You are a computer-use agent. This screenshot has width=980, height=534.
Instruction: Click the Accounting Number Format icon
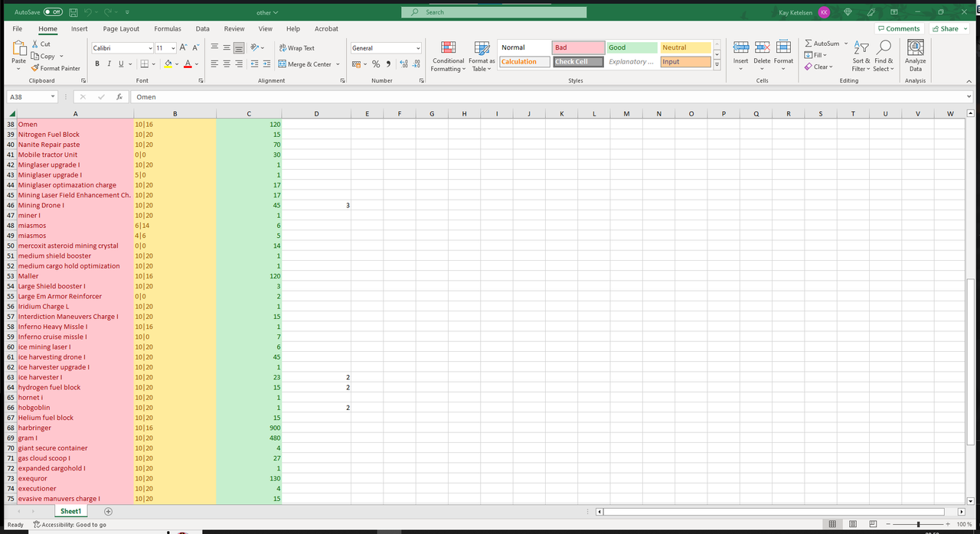coord(356,64)
